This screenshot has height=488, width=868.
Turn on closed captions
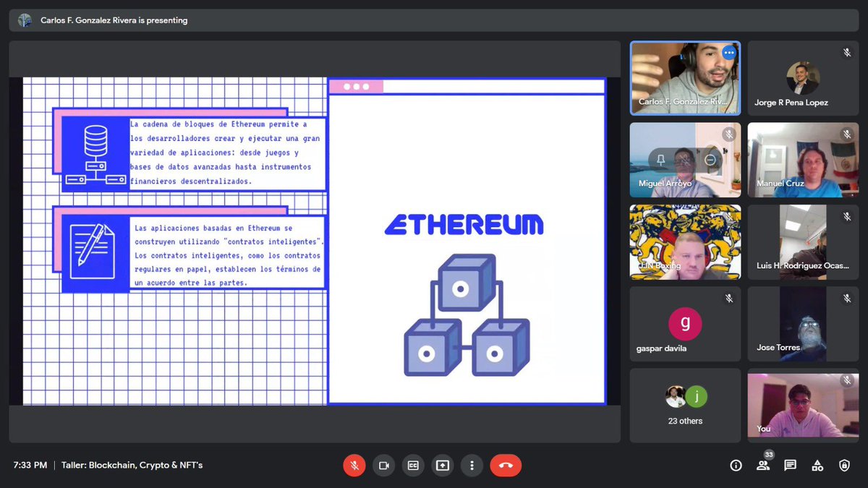tap(413, 465)
